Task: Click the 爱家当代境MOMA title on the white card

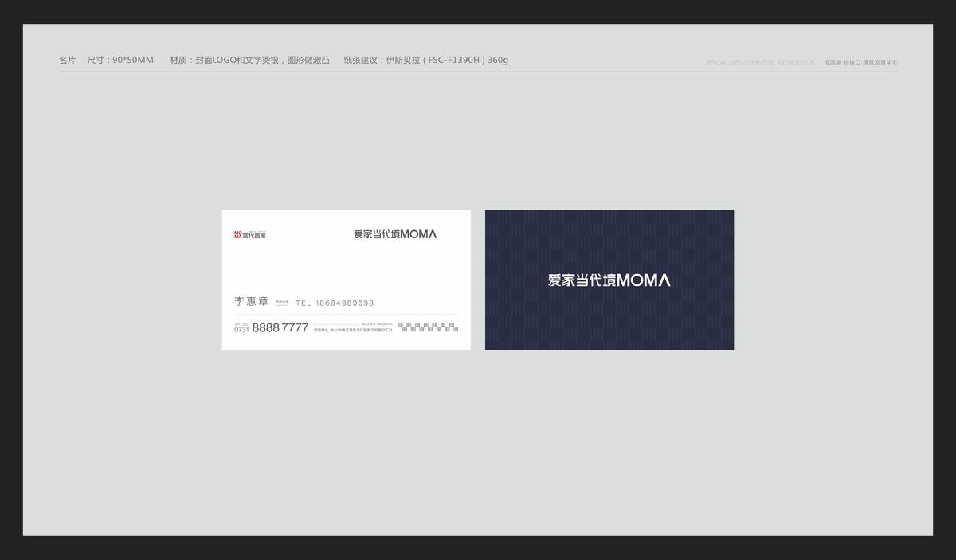Action: click(395, 234)
